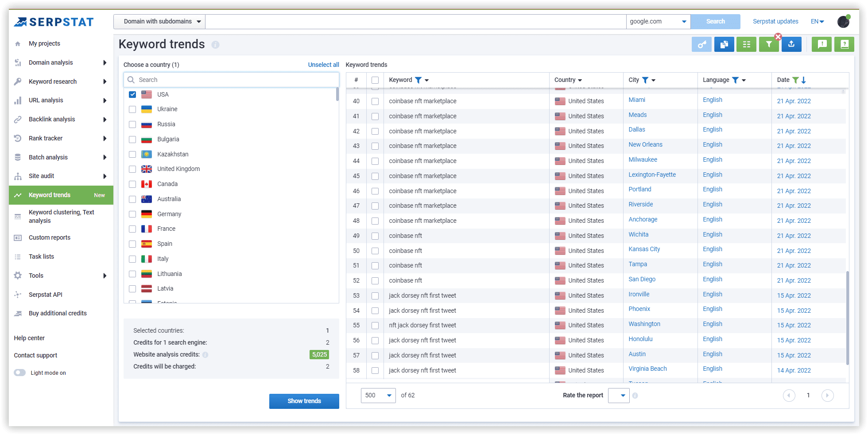868x435 pixels.
Task: Tick the checkbox for row 40
Action: pyautogui.click(x=375, y=101)
